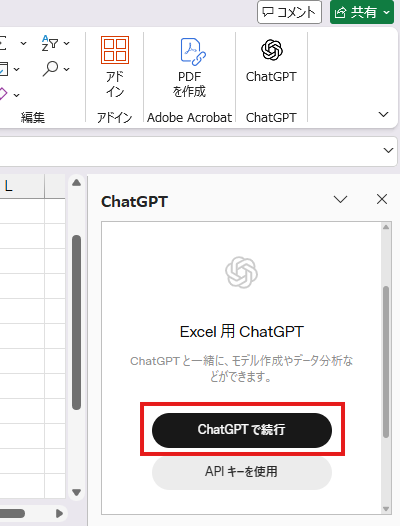Open the Find & Select dropdown arrow
Screen dimensions: 400x526
pyautogui.click(x=66, y=69)
